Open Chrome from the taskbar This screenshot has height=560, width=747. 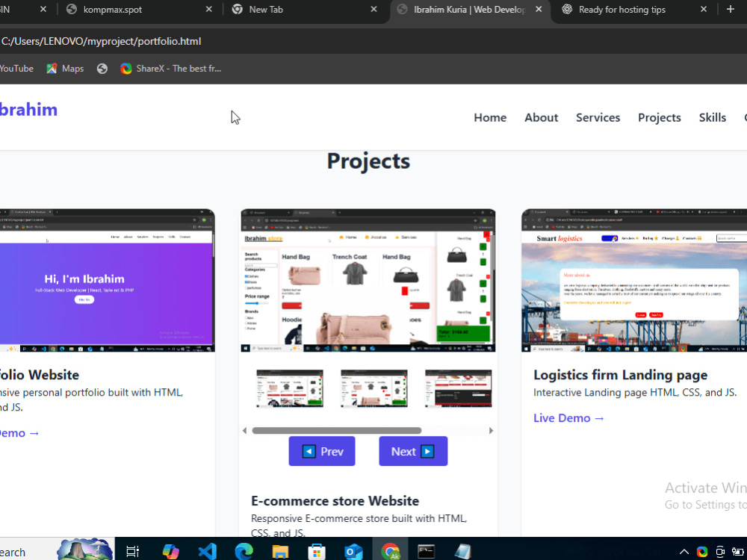[390, 552]
